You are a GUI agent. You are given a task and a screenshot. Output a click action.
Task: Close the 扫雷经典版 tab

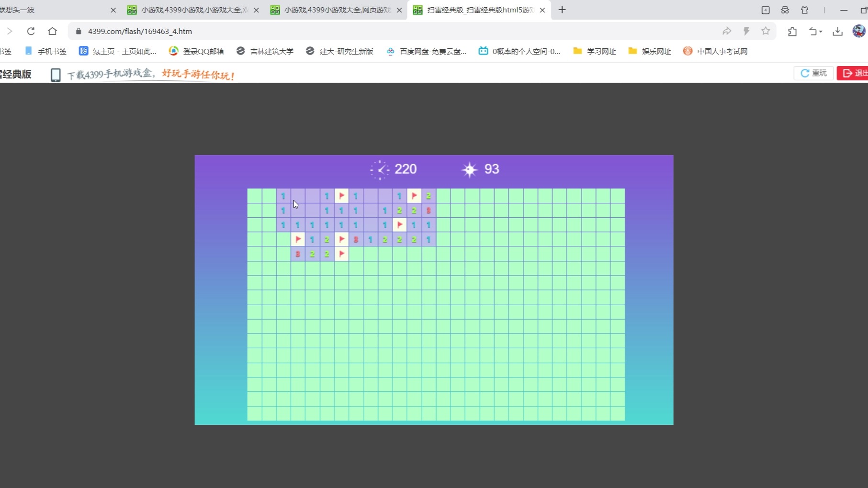[542, 10]
